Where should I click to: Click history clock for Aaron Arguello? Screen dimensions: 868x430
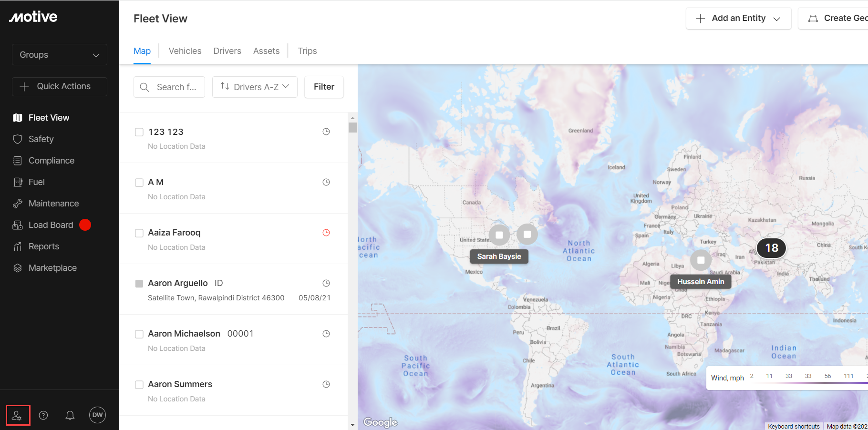(326, 283)
